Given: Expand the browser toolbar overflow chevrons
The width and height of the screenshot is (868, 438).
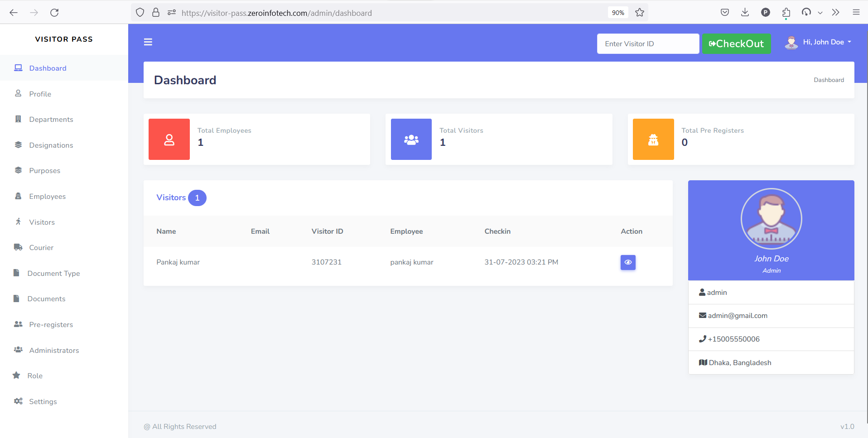Looking at the screenshot, I should pyautogui.click(x=835, y=13).
